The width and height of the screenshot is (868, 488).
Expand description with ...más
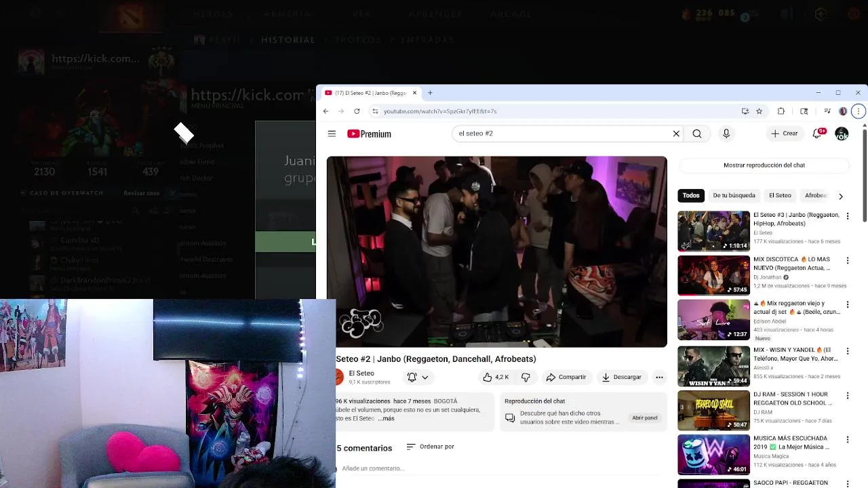[x=387, y=418]
